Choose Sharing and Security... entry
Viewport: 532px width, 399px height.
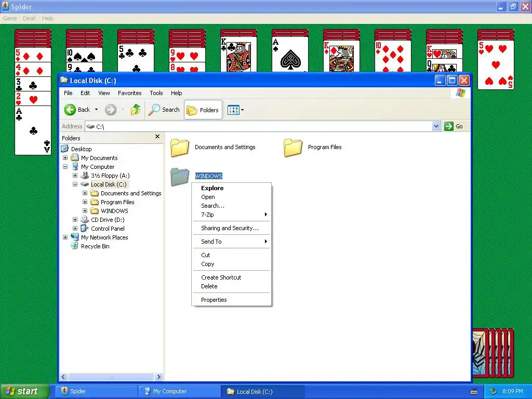[x=232, y=228]
